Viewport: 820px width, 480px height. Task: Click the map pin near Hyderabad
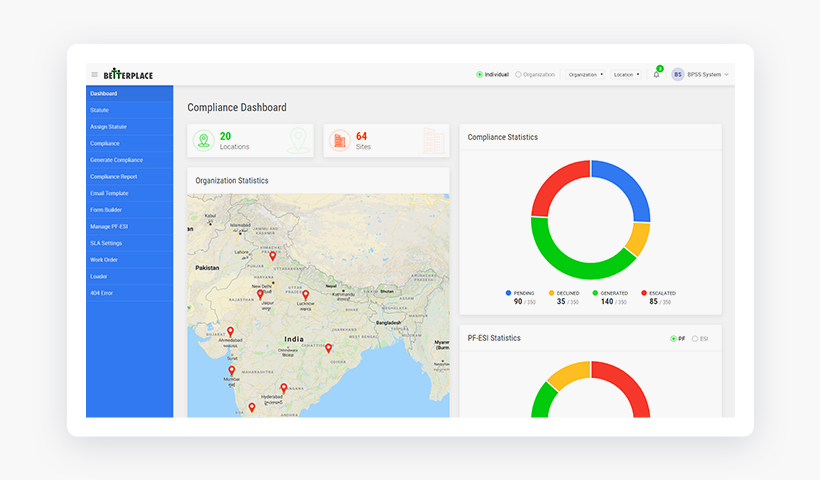point(283,388)
